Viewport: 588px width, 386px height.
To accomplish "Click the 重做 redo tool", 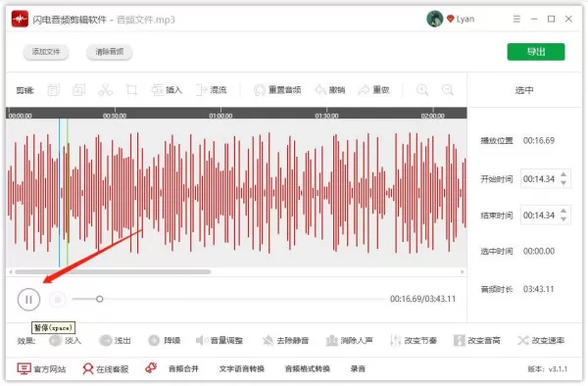I will (374, 90).
